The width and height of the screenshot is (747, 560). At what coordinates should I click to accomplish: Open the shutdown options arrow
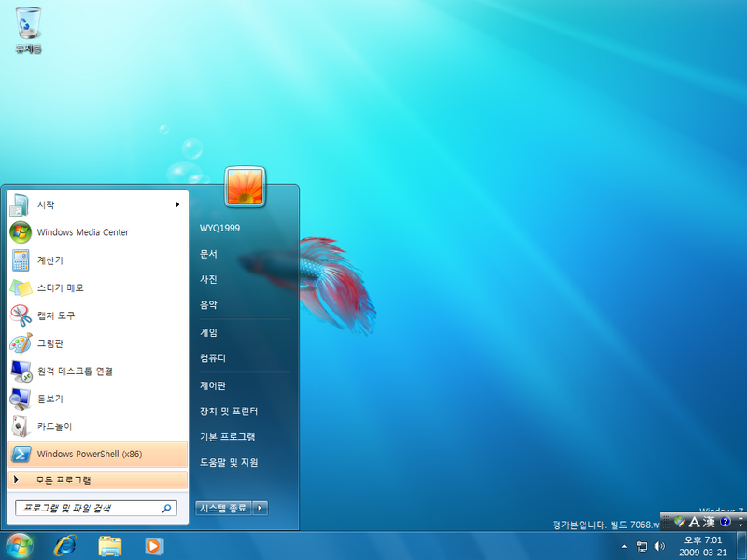coord(261,508)
